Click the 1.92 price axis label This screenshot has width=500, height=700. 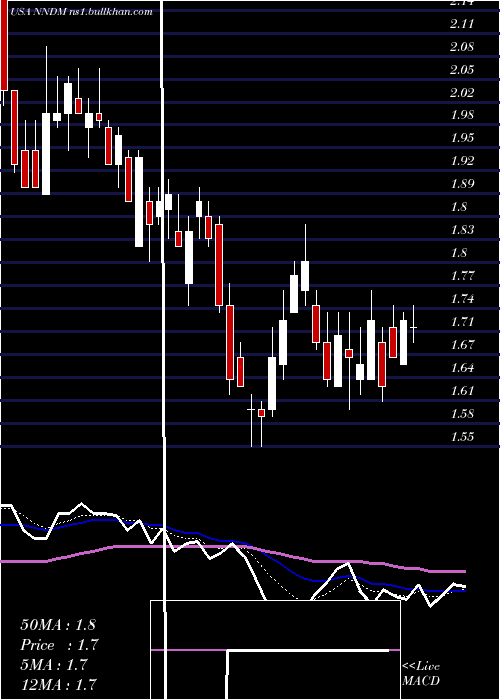[x=462, y=161]
